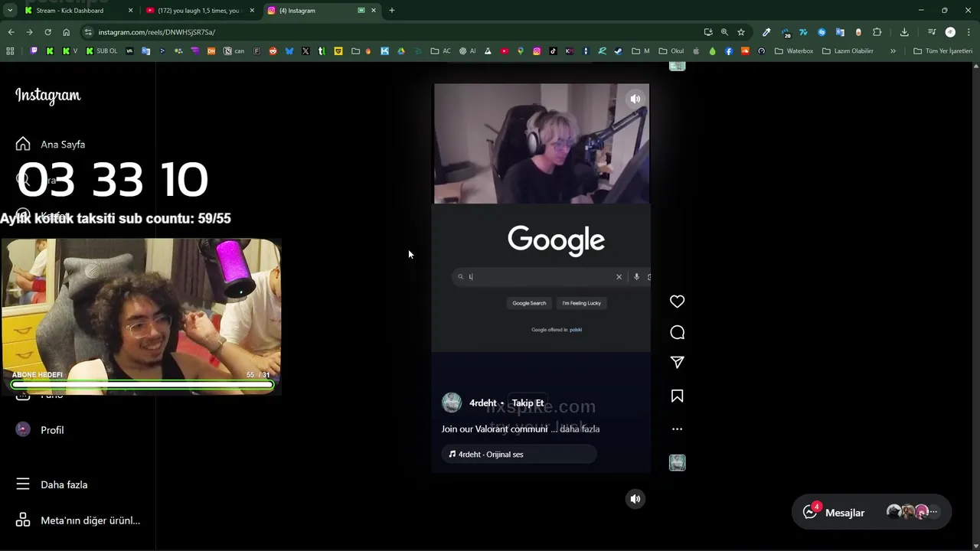Open the YouTube bookmark icon

click(x=505, y=51)
